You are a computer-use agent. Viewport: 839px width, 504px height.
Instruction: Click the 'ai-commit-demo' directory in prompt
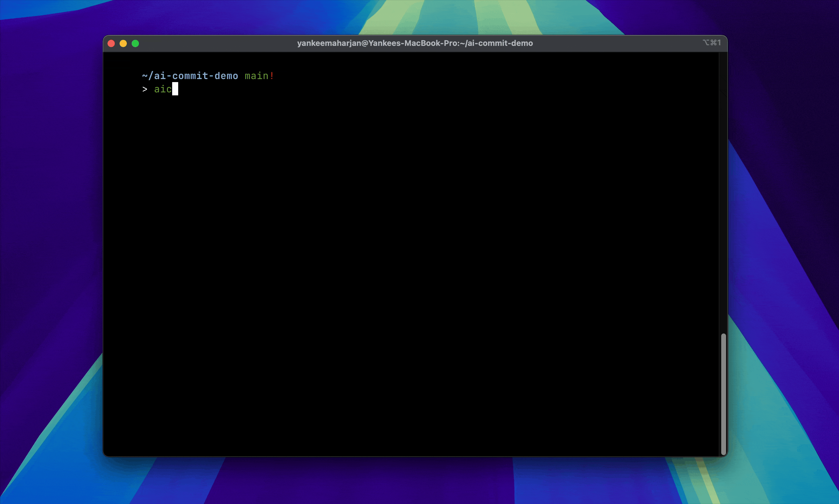196,76
